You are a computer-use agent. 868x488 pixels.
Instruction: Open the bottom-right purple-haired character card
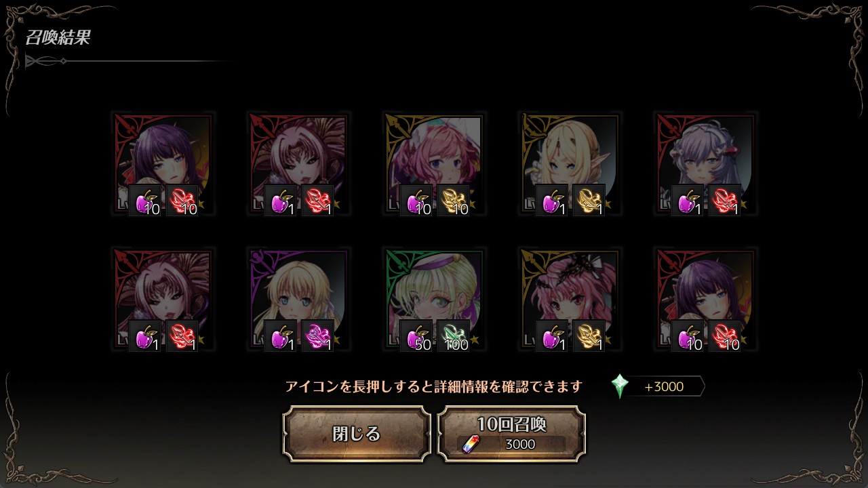[x=705, y=299]
